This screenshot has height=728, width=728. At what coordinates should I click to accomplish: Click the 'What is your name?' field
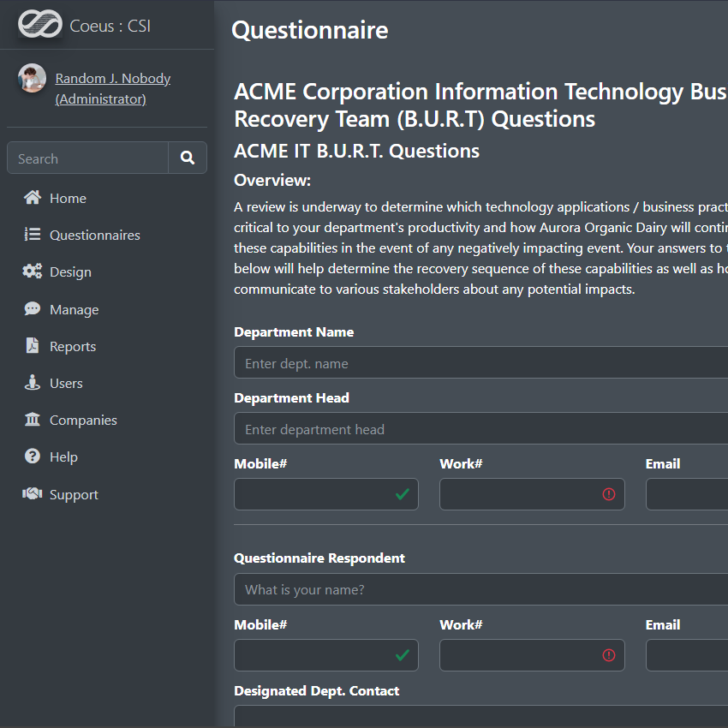click(480, 589)
